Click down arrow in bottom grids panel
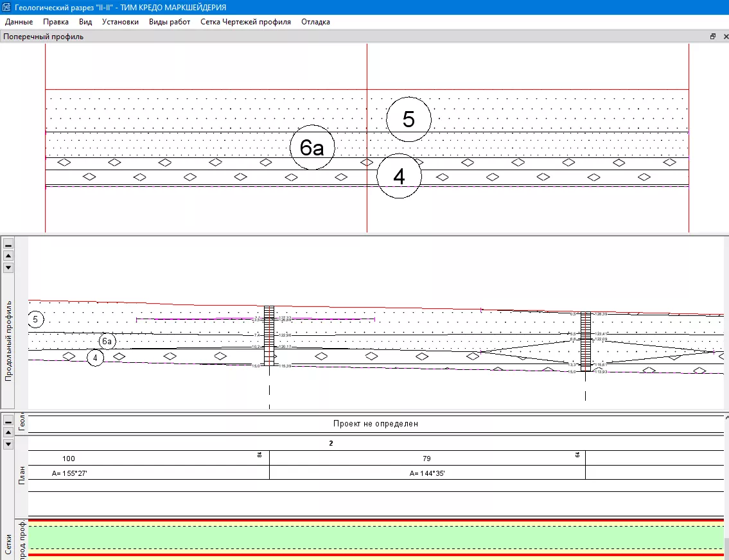The height and width of the screenshot is (560, 729). pos(8,444)
